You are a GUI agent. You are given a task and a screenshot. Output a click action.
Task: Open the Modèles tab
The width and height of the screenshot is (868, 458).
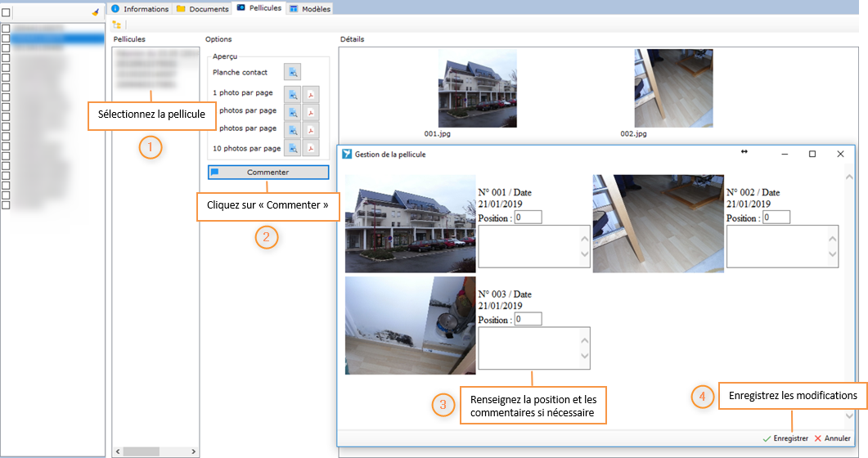309,8
